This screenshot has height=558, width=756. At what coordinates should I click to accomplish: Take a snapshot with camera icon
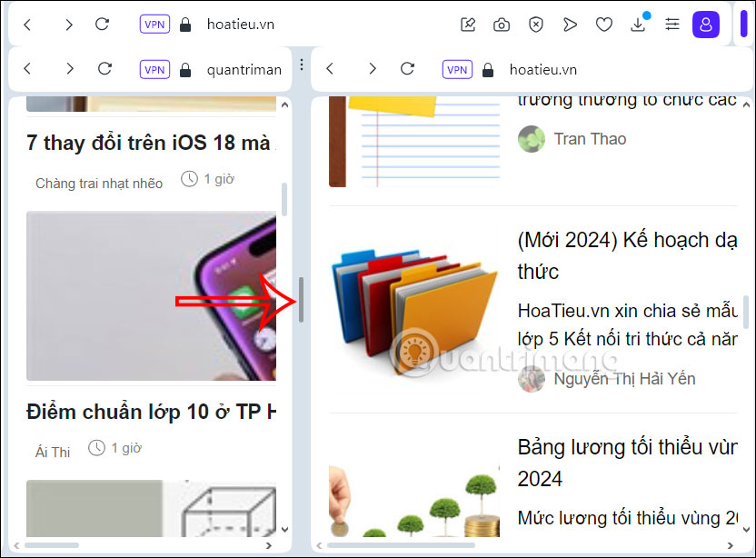point(502,25)
